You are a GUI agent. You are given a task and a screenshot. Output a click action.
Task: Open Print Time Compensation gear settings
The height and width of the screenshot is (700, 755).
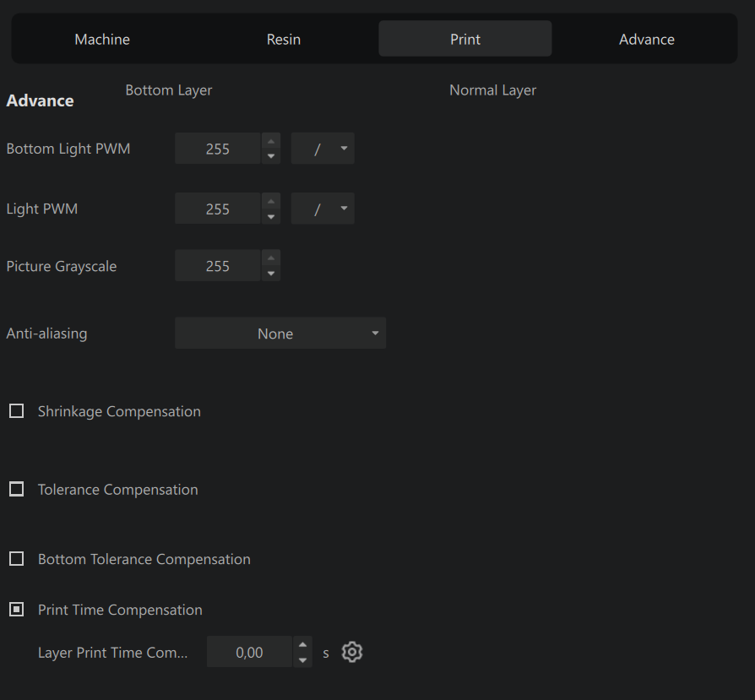click(352, 652)
